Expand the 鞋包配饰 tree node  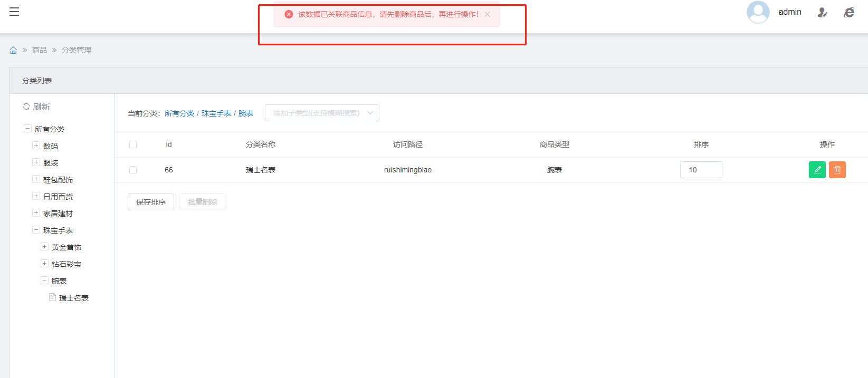[36, 179]
